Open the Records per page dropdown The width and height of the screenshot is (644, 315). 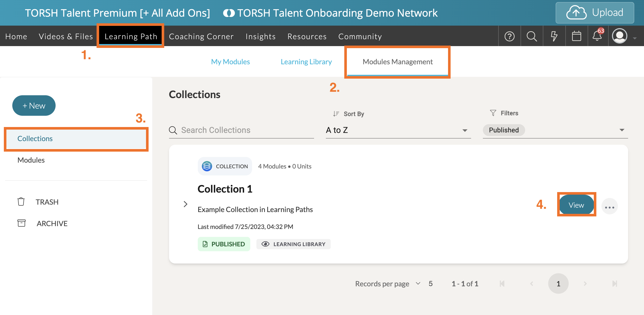[418, 283]
